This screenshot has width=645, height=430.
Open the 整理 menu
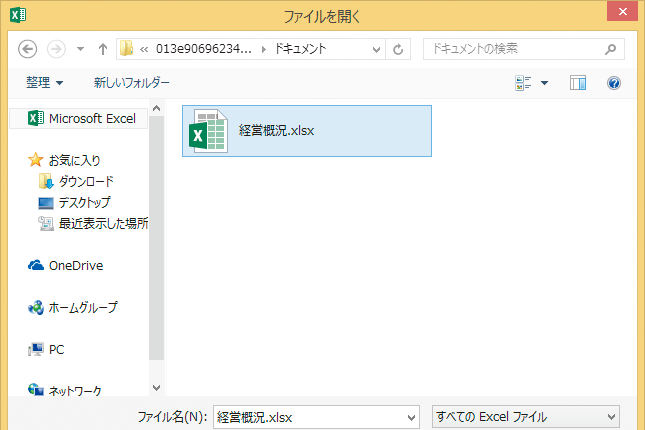click(44, 83)
